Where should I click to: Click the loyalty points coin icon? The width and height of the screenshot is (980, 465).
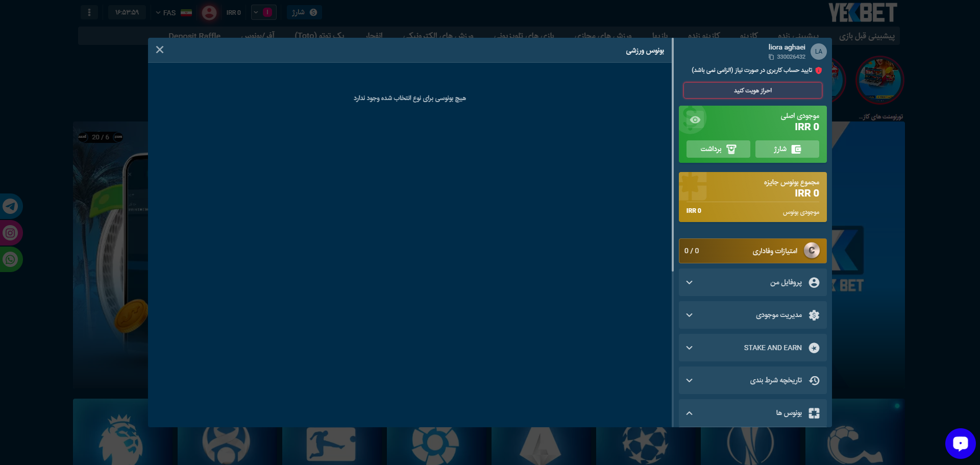point(812,251)
